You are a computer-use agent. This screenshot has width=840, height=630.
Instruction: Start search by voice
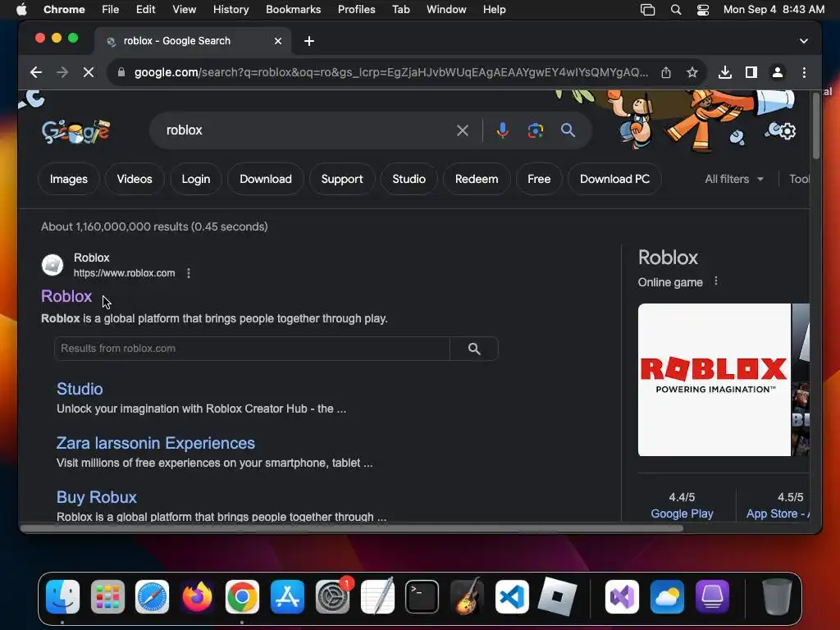coord(502,130)
